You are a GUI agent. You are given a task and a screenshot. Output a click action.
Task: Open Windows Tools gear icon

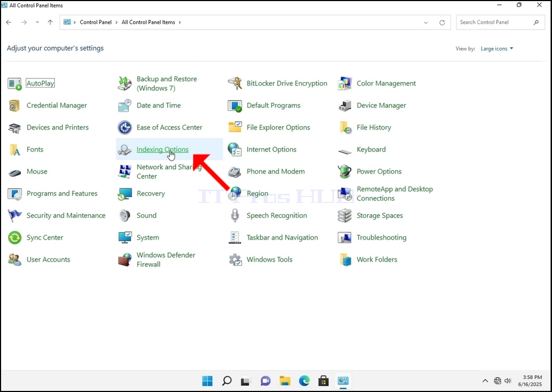point(235,259)
